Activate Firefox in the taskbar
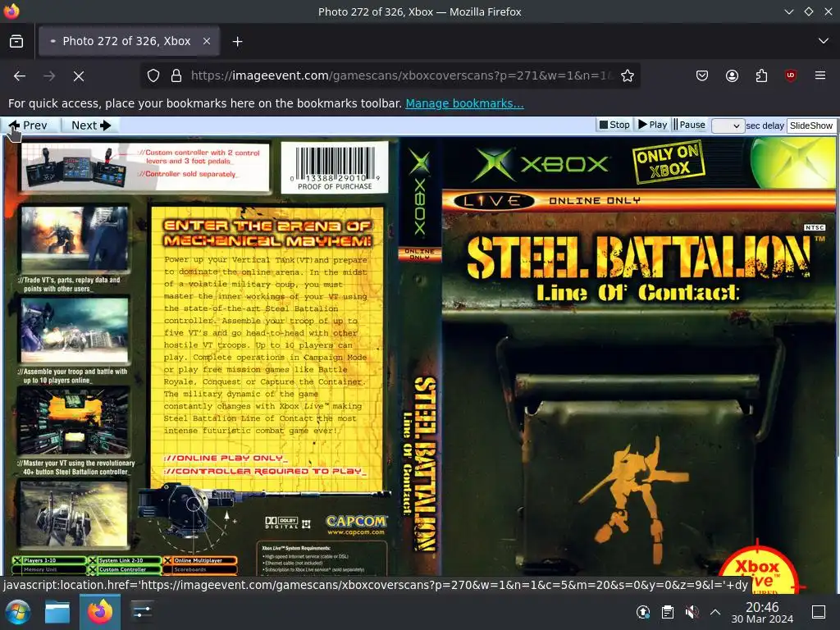840x630 pixels. point(99,612)
